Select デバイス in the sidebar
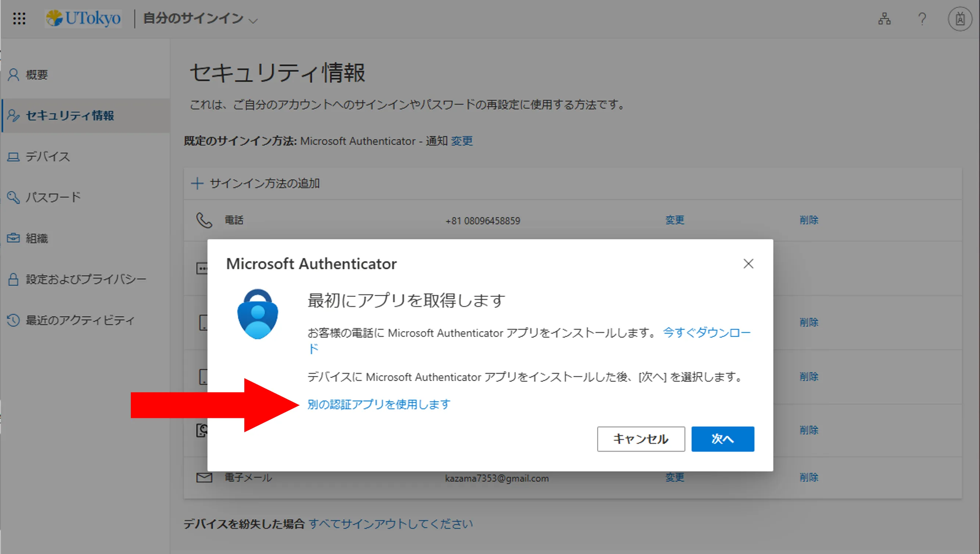Screen dimensions: 980x554 (47, 156)
